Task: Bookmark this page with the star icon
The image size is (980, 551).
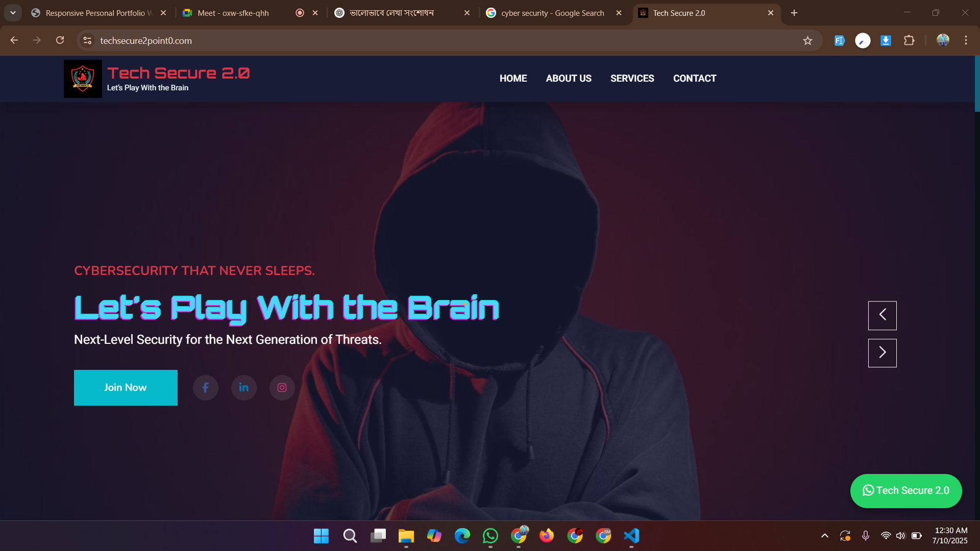Action: coord(807,41)
